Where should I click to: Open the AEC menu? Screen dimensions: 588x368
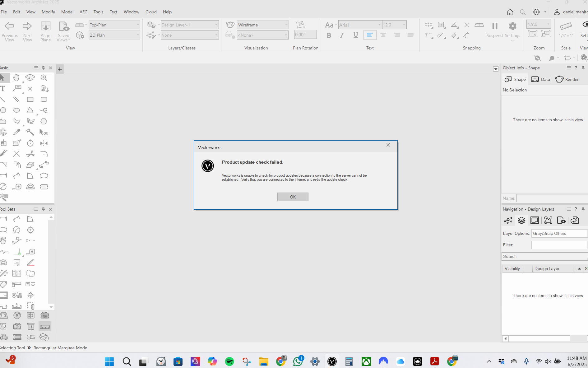coord(83,12)
